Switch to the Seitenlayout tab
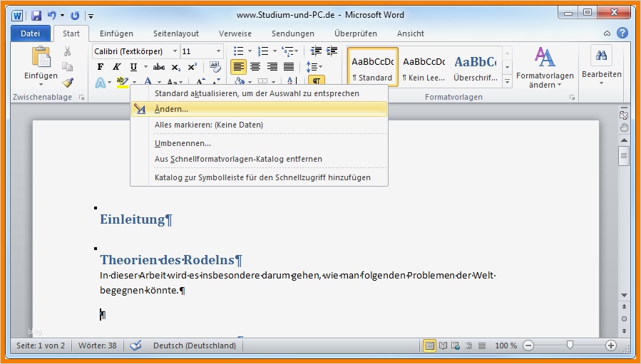The image size is (641, 364). pyautogui.click(x=176, y=33)
